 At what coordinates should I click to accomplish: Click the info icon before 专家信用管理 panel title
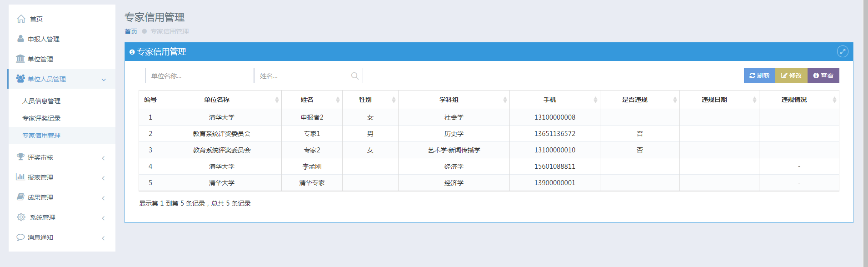(x=132, y=52)
